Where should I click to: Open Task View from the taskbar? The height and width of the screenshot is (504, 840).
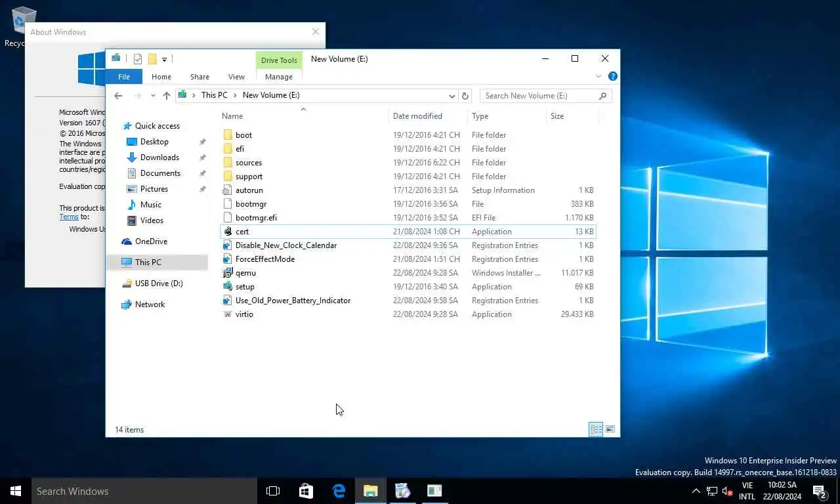[x=273, y=491]
